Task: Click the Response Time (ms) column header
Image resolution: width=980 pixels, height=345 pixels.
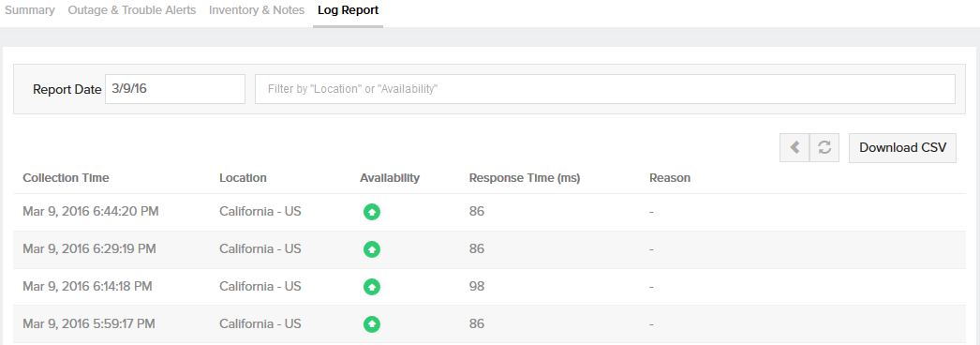Action: coord(525,177)
